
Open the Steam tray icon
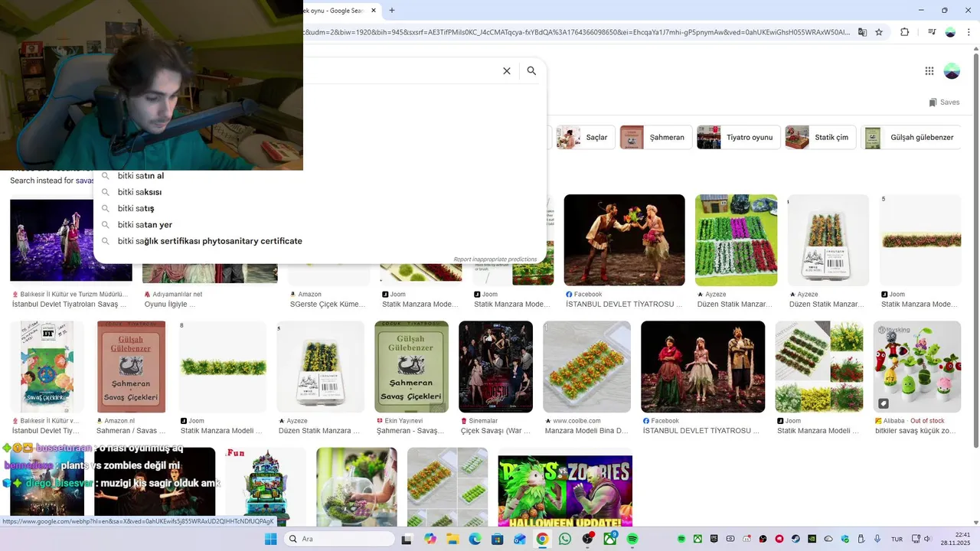pyautogui.click(x=795, y=539)
